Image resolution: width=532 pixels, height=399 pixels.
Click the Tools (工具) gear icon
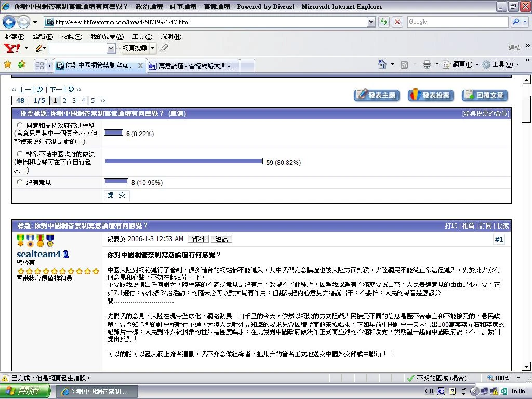coord(486,64)
